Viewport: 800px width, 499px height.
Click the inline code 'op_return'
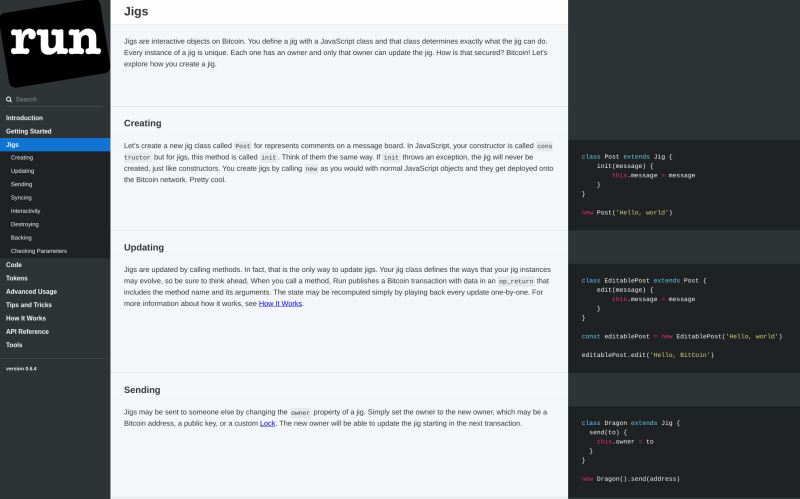click(x=516, y=281)
